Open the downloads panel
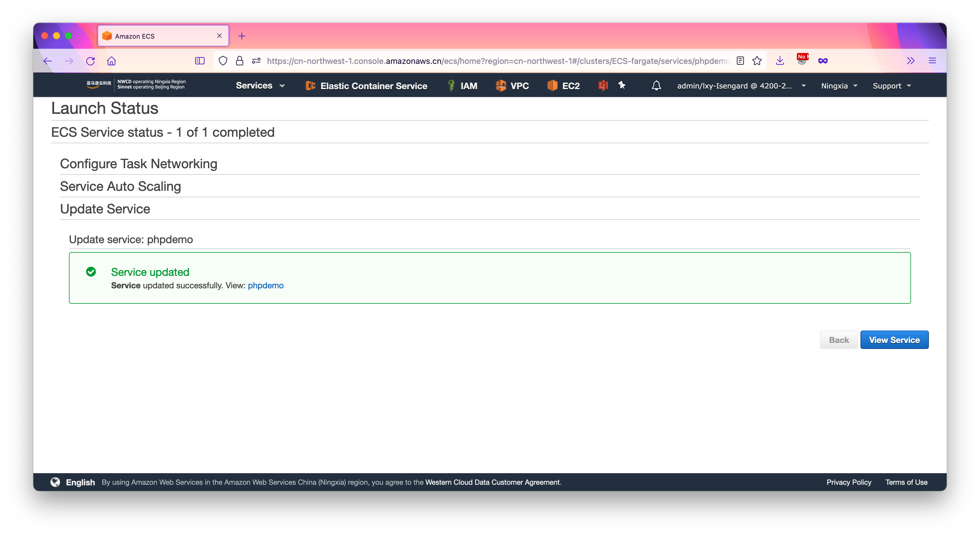 [x=780, y=61]
